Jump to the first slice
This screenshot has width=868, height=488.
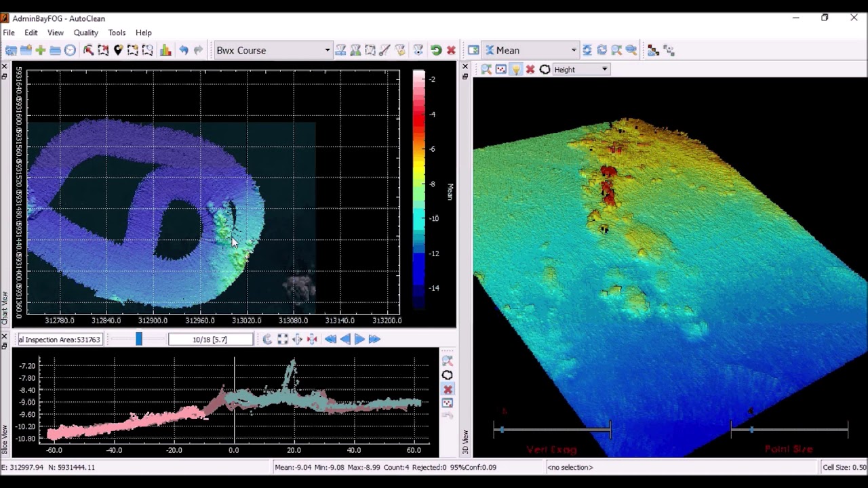click(x=330, y=339)
